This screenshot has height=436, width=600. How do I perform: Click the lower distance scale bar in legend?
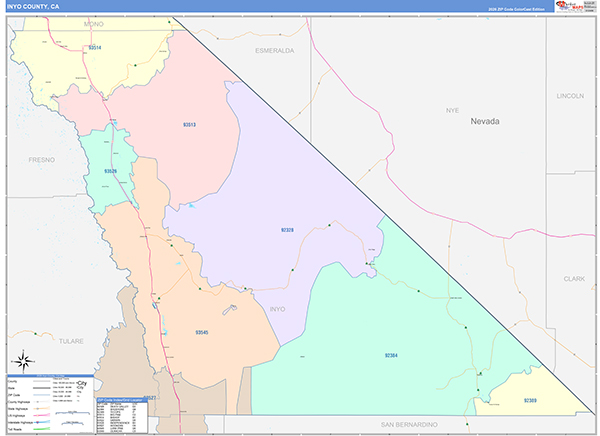tap(72, 423)
